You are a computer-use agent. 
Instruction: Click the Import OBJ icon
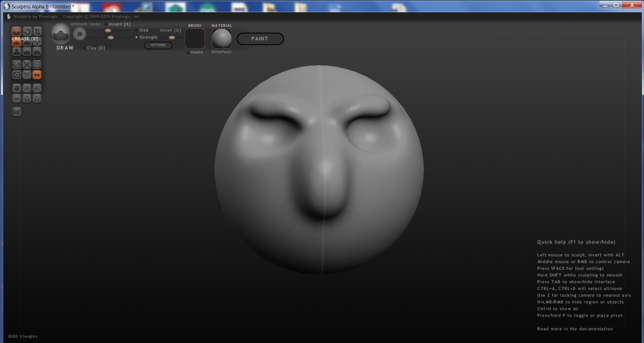(27, 88)
